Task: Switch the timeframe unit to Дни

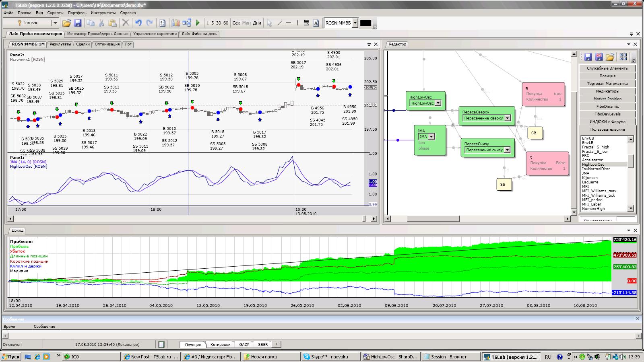Action: click(257, 23)
